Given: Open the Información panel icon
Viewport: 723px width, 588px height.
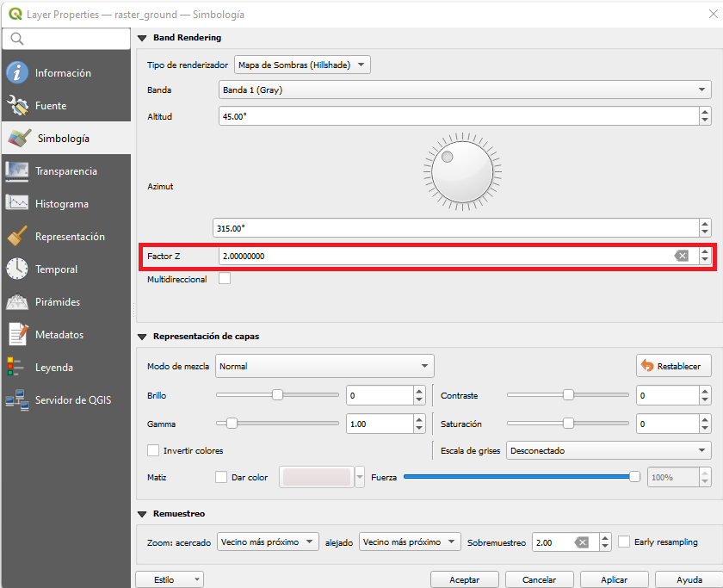Looking at the screenshot, I should [17, 73].
